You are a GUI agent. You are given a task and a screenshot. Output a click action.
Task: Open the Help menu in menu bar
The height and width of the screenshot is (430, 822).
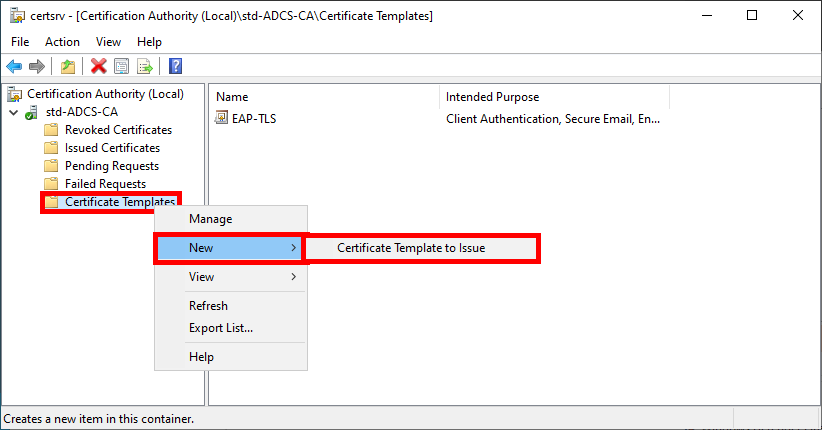149,42
